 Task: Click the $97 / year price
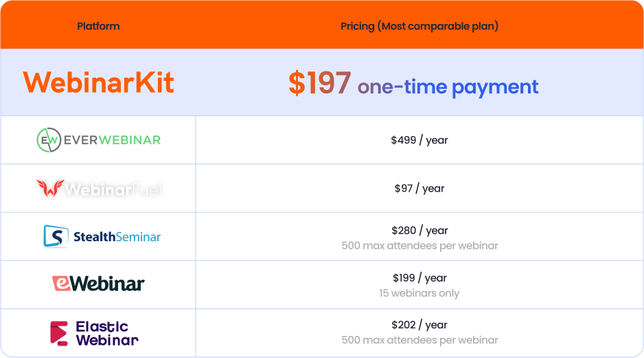pos(419,188)
